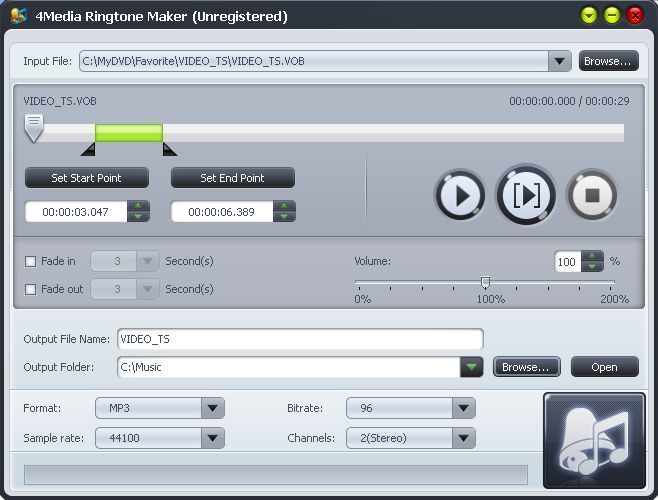
Task: Open the Fade in seconds dropdown
Action: coord(147,261)
